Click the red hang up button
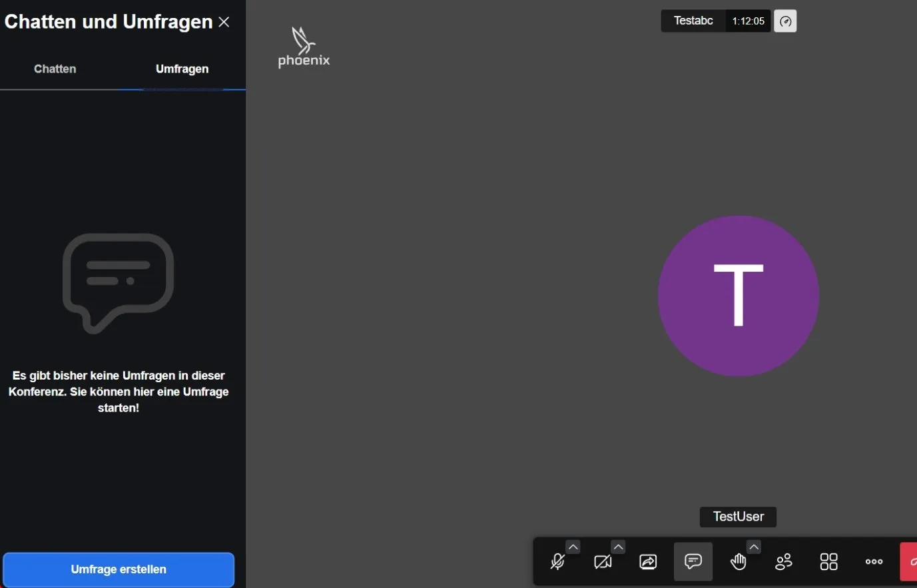The image size is (917, 588). click(909, 562)
